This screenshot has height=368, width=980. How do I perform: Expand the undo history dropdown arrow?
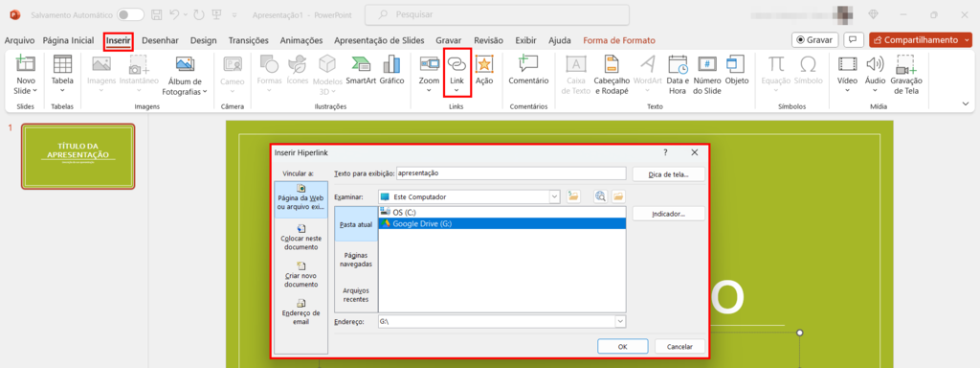click(187, 14)
